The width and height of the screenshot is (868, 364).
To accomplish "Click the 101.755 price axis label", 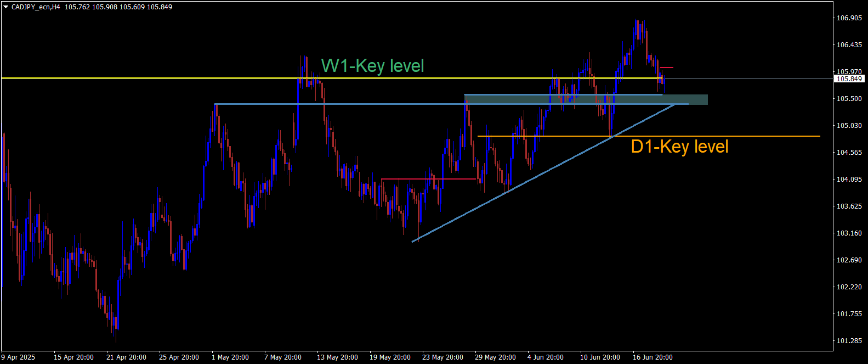I will point(849,314).
